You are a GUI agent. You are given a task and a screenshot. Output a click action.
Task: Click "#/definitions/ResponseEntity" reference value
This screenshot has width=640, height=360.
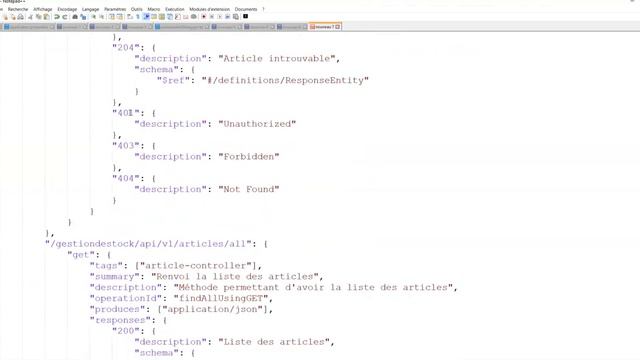[285, 80]
